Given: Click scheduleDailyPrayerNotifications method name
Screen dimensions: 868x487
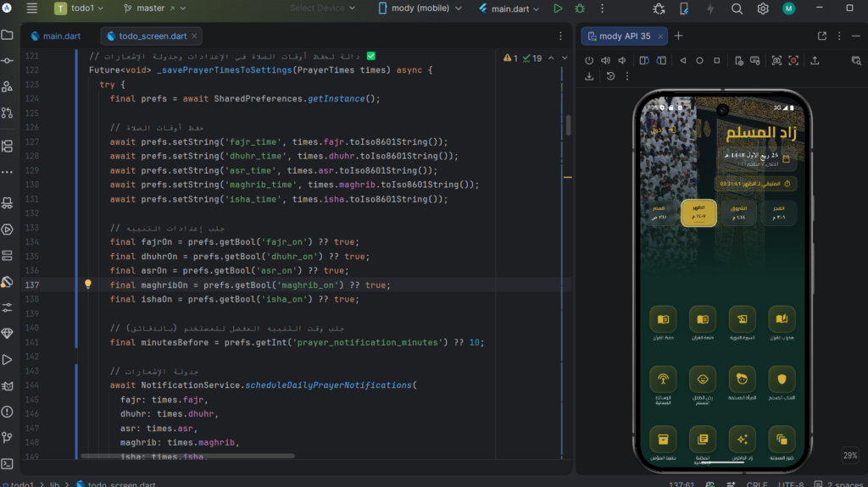Looking at the screenshot, I should click(328, 385).
